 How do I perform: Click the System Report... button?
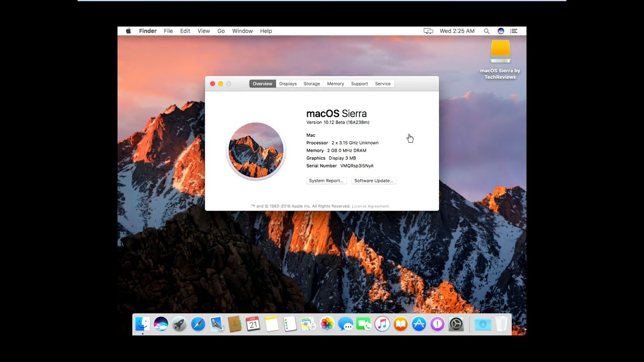pyautogui.click(x=327, y=180)
